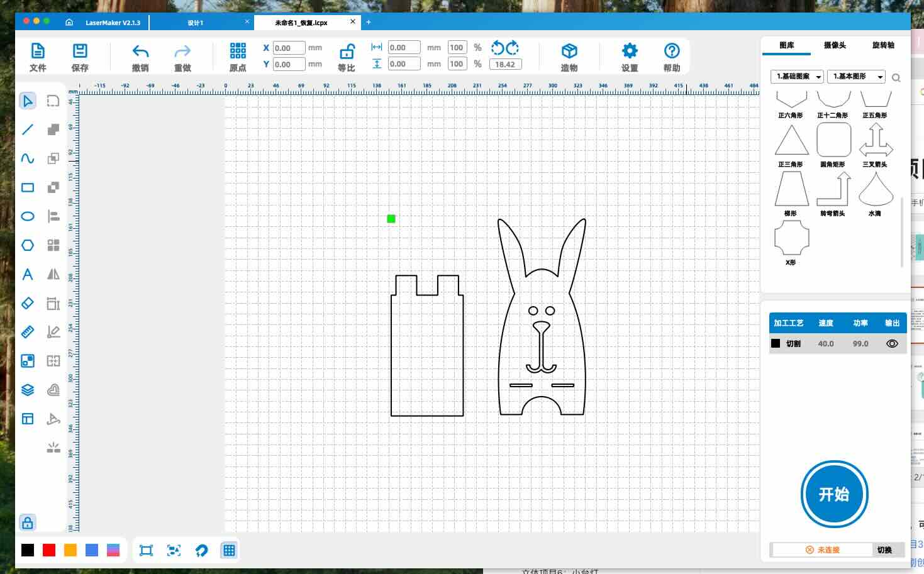Switch to the 设计1 document tab
The image size is (924, 574).
(x=196, y=23)
